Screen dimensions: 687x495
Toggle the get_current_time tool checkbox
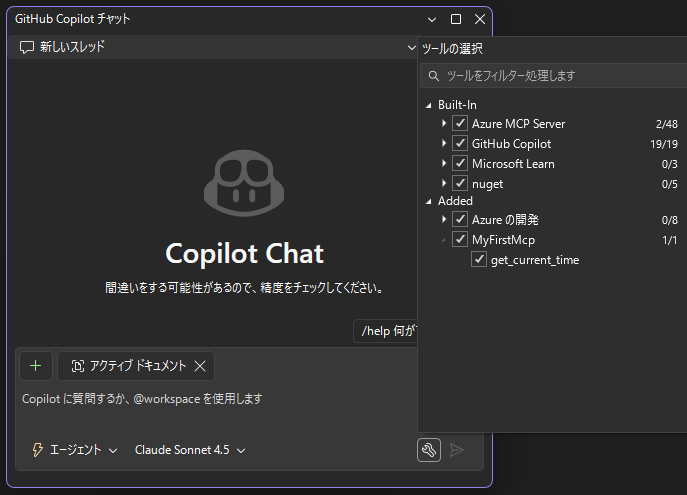point(479,260)
